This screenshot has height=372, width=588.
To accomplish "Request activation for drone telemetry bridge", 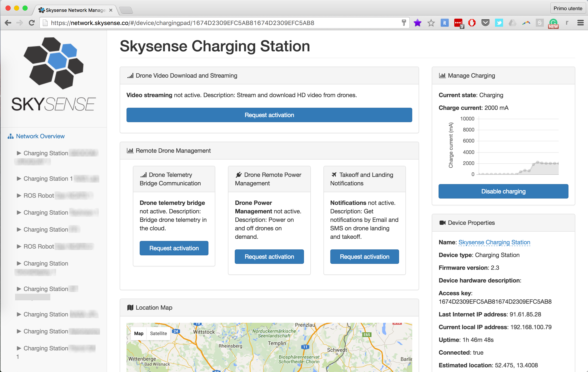I will (x=174, y=248).
